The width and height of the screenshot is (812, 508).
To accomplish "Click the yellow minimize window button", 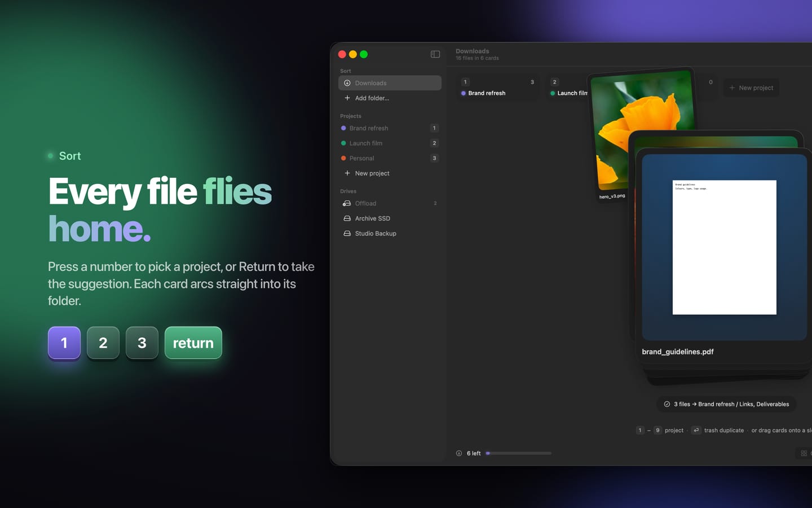I will (x=353, y=54).
